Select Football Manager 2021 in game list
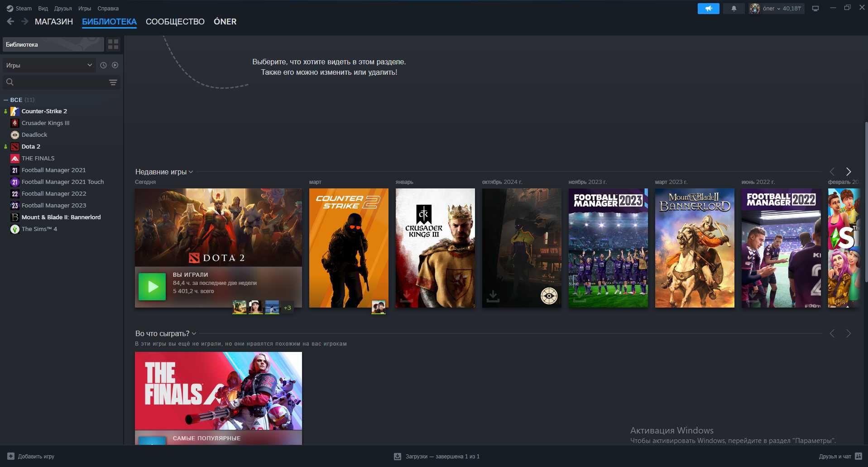Image resolution: width=868 pixels, height=467 pixels. click(x=53, y=170)
